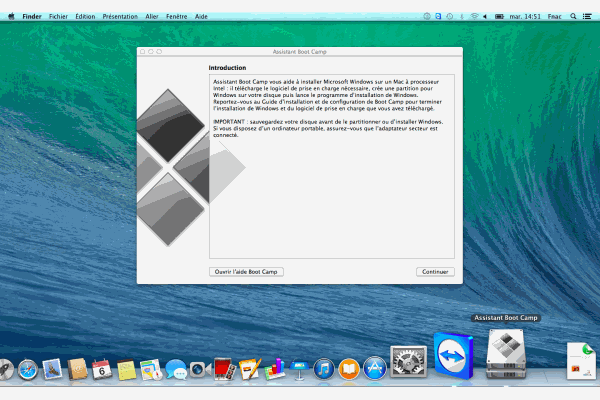The image size is (600, 400).
Task: Click the IMPORTANT warning paragraph
Action: (x=328, y=128)
